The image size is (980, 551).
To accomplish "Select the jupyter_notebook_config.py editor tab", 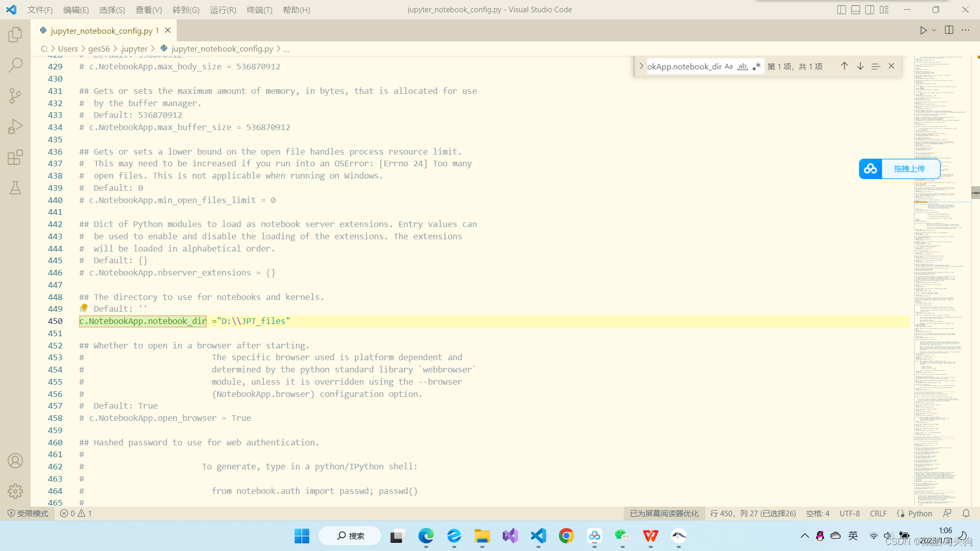I will pos(101,31).
